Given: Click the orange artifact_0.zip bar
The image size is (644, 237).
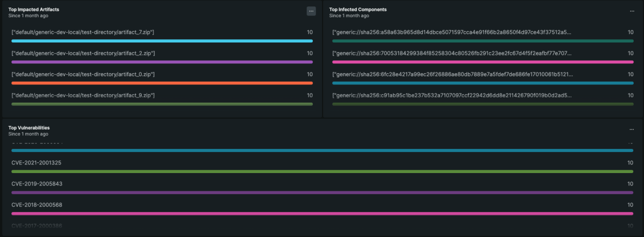Looking at the screenshot, I should 162,83.
